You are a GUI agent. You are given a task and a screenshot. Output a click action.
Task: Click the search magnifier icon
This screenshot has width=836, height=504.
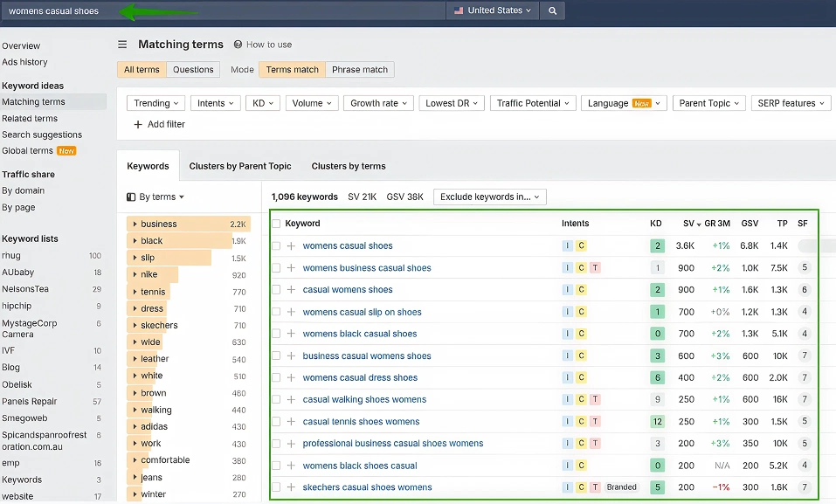tap(552, 10)
